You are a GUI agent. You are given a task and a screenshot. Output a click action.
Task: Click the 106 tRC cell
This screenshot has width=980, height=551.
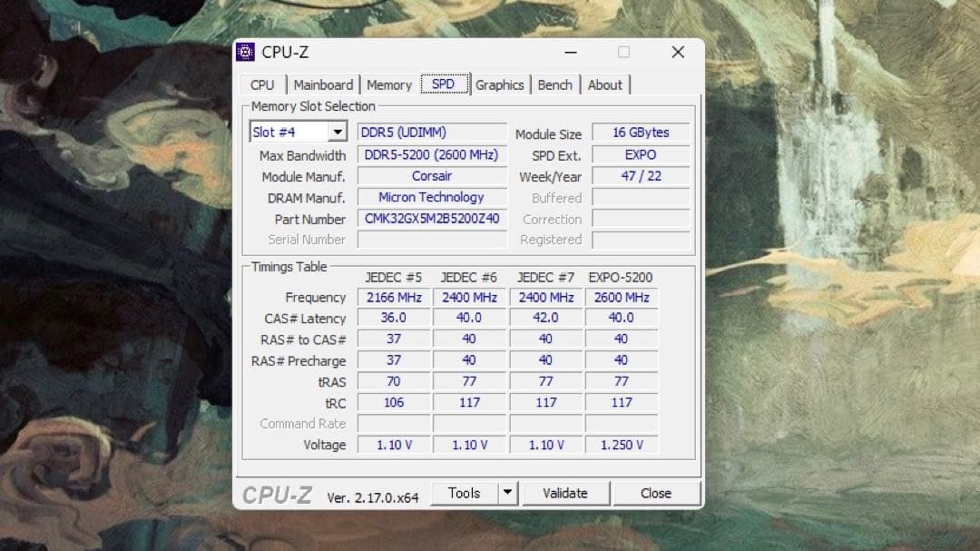[x=394, y=402]
